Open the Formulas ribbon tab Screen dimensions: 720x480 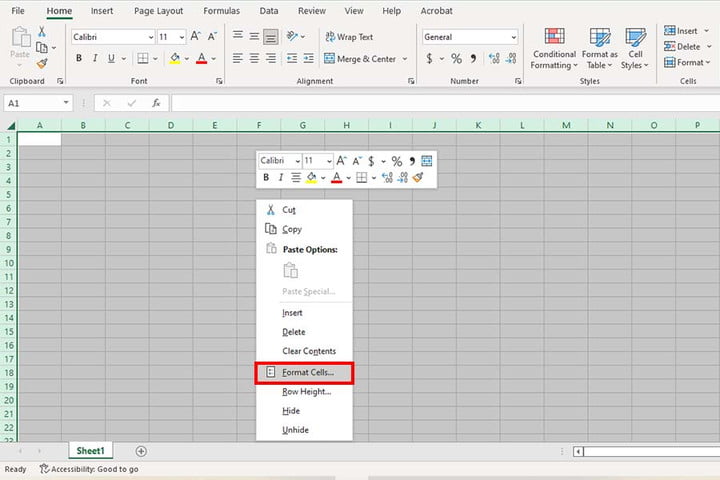[221, 11]
